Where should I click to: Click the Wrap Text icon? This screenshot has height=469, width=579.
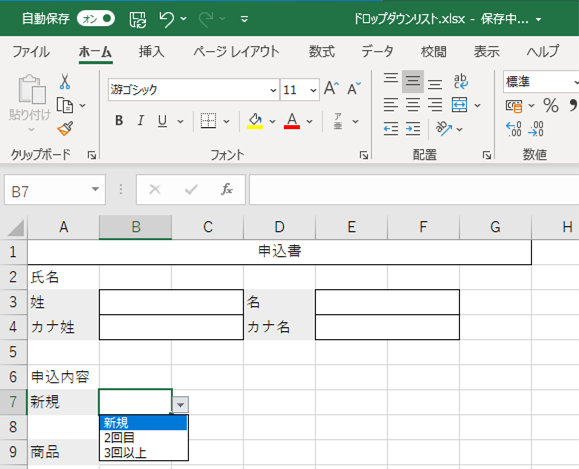(461, 81)
